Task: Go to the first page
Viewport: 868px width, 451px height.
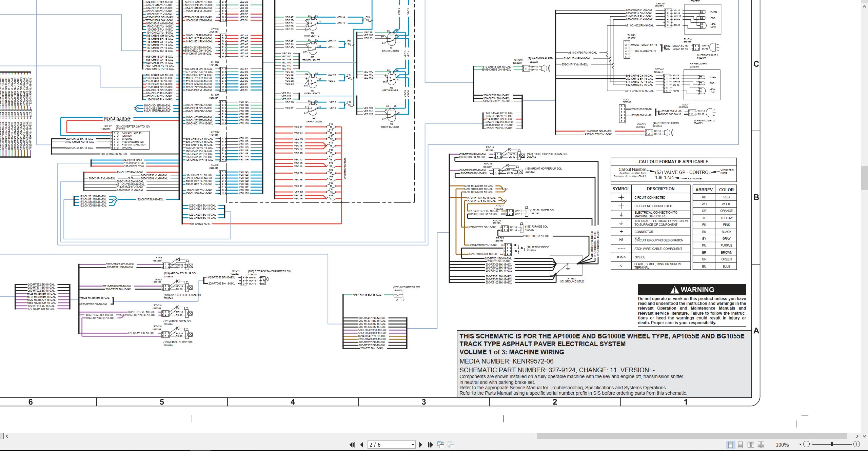Action: [352, 445]
